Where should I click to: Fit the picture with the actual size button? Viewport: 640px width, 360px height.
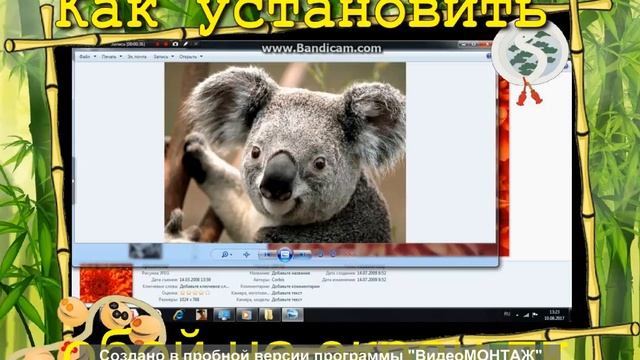coord(247,255)
